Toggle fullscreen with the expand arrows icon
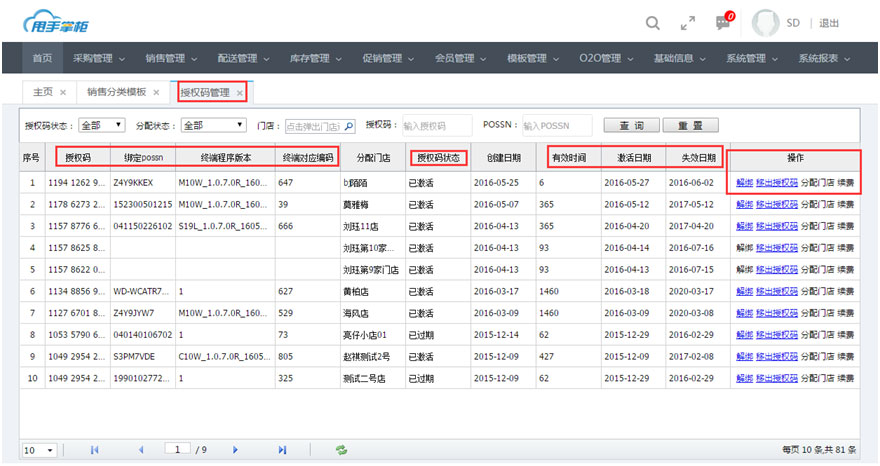This screenshot has height=466, width=880. (688, 23)
